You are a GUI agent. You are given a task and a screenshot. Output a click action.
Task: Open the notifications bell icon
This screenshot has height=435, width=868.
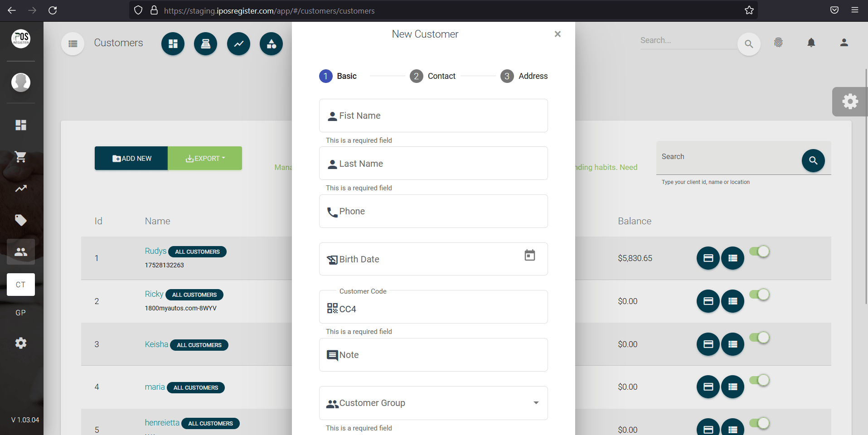[x=811, y=43]
